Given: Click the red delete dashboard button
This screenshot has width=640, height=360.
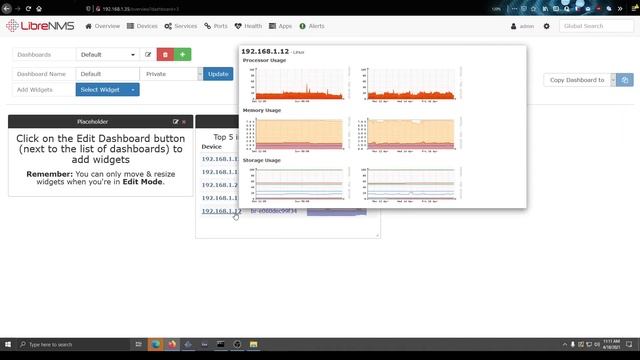Looking at the screenshot, I should click(165, 55).
